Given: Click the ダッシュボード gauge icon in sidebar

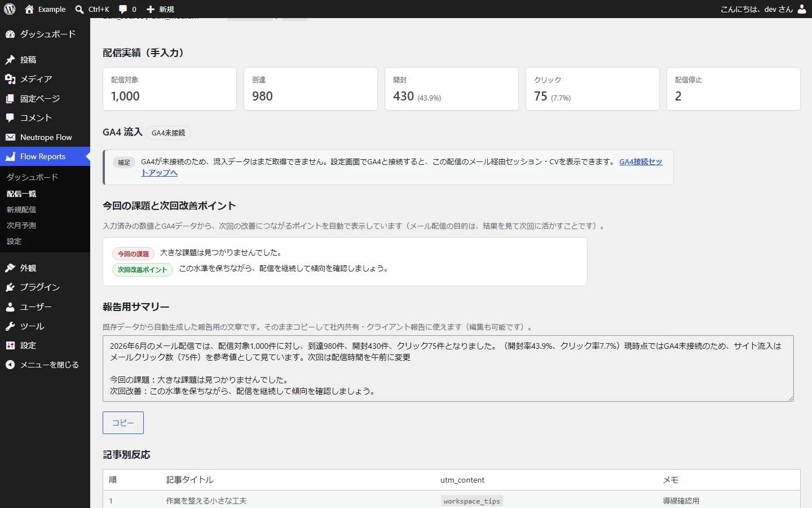Looking at the screenshot, I should (10, 34).
